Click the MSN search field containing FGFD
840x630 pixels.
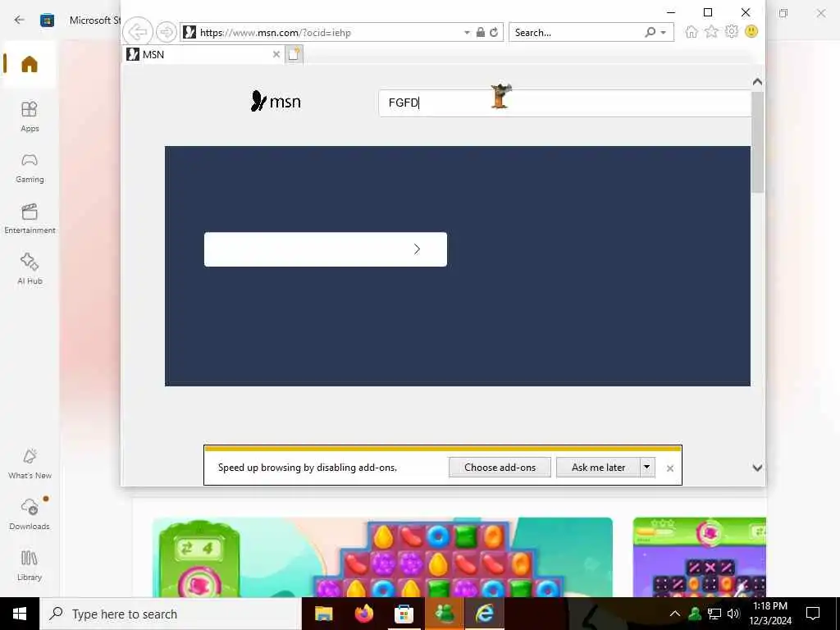click(x=564, y=103)
